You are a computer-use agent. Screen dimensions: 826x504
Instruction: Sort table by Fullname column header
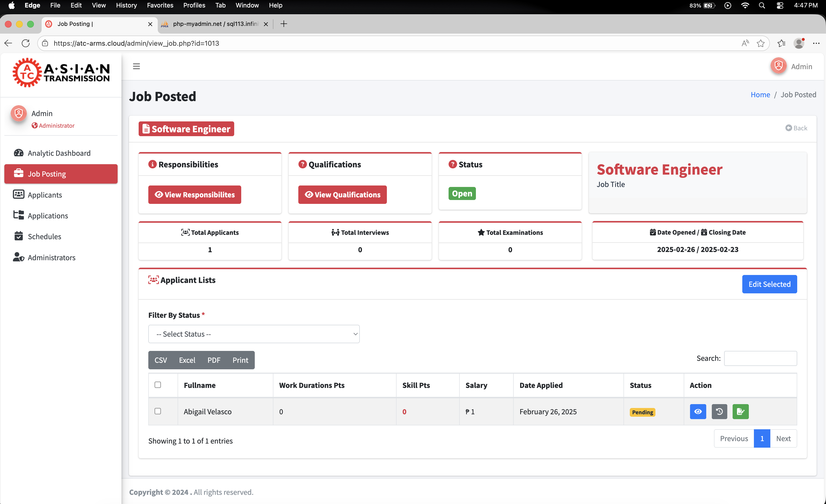tap(199, 385)
